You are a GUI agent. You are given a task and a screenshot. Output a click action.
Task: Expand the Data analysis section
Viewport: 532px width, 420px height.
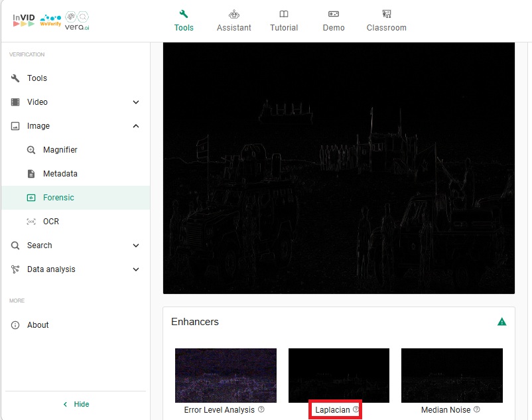pos(136,269)
